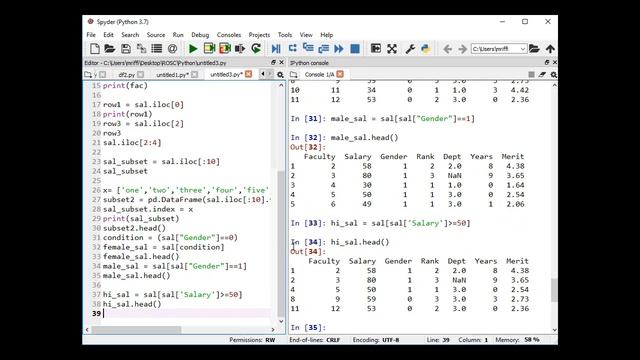
Task: Open Preferences with the wrench icon
Action: (x=410, y=49)
